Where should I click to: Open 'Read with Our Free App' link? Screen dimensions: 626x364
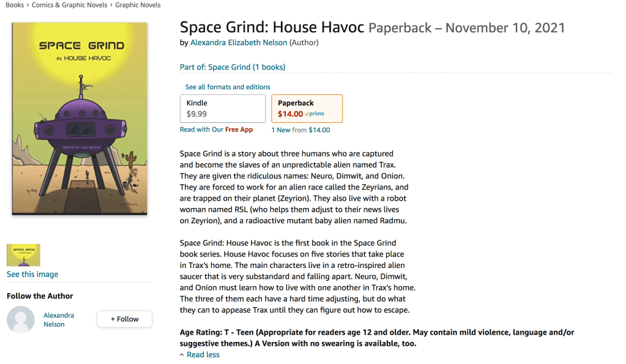[x=217, y=130]
